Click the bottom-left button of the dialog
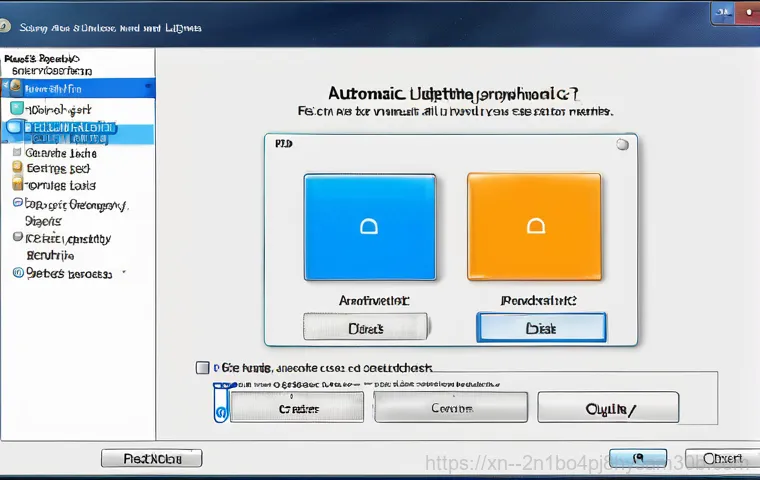Screen dimensions: 760x480 pyautogui.click(x=151, y=458)
